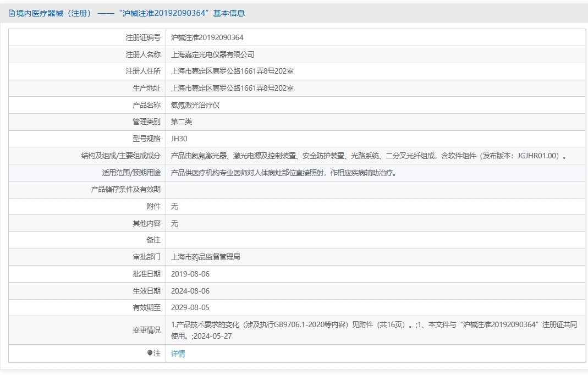The height and width of the screenshot is (375, 588).
Task: Select the 其他内容 value 无
Action: (174, 223)
